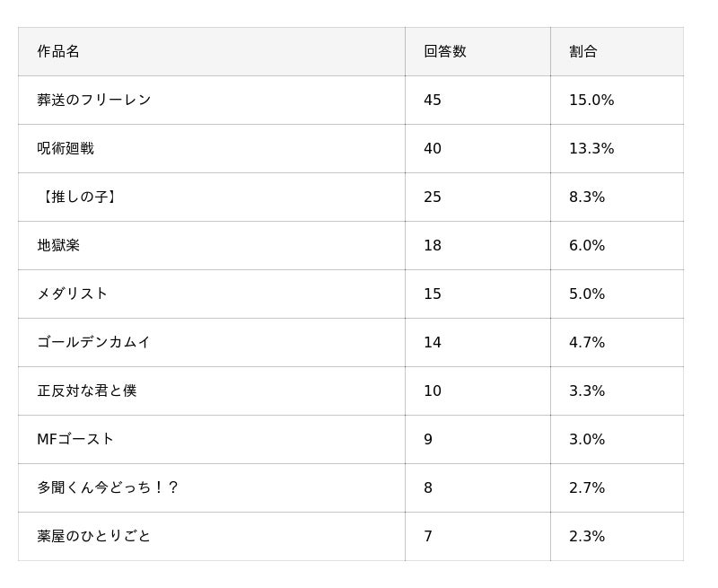Select the MFゴースト title cell
This screenshot has height=588, width=718.
[75, 439]
